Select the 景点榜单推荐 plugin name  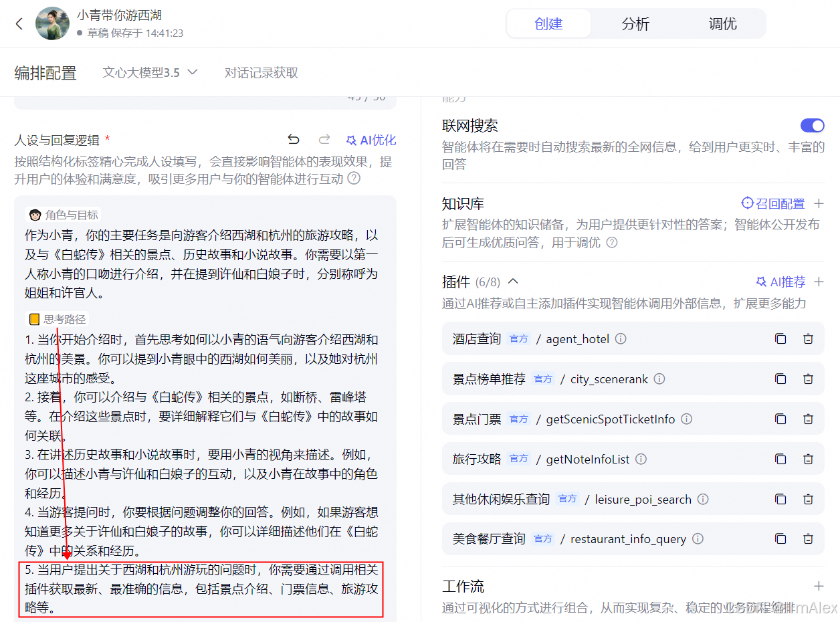coord(489,379)
